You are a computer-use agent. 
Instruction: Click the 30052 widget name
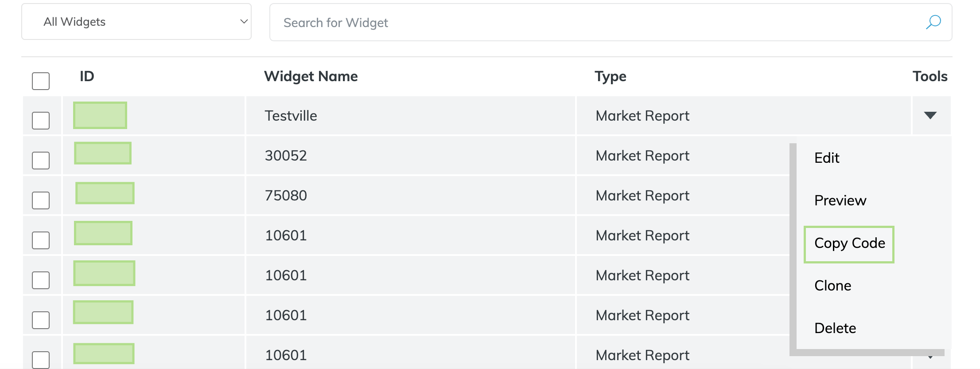point(286,156)
